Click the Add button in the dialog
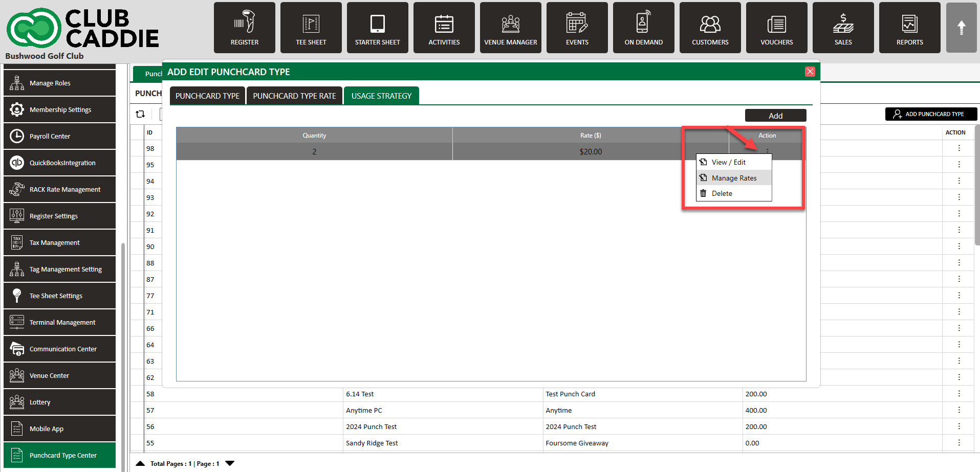The width and height of the screenshot is (980, 472). 775,116
